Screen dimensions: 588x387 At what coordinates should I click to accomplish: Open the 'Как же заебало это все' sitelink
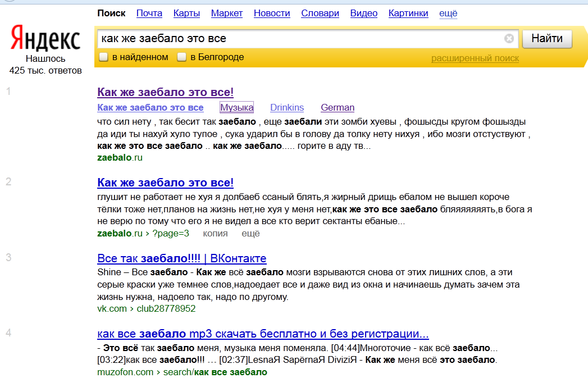[151, 107]
